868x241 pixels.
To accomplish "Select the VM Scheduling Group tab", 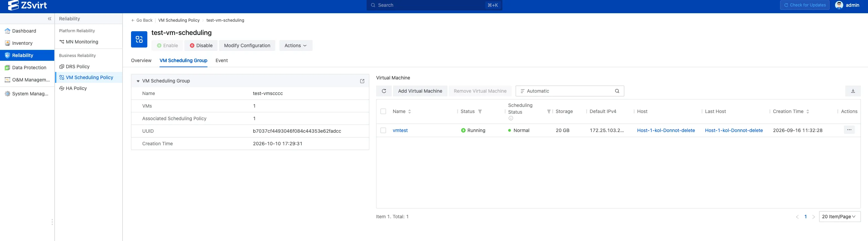I will point(183,60).
